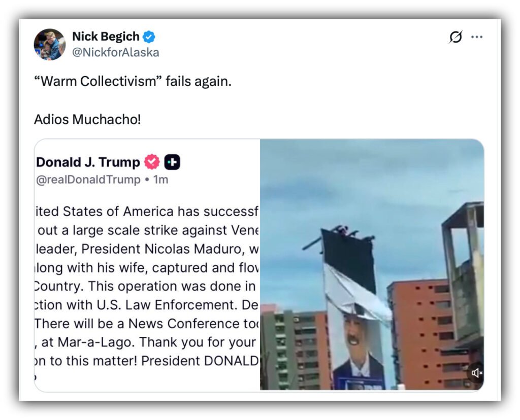520x420 pixels.
Task: Open Nick Begich's profile avatar
Action: (50, 45)
